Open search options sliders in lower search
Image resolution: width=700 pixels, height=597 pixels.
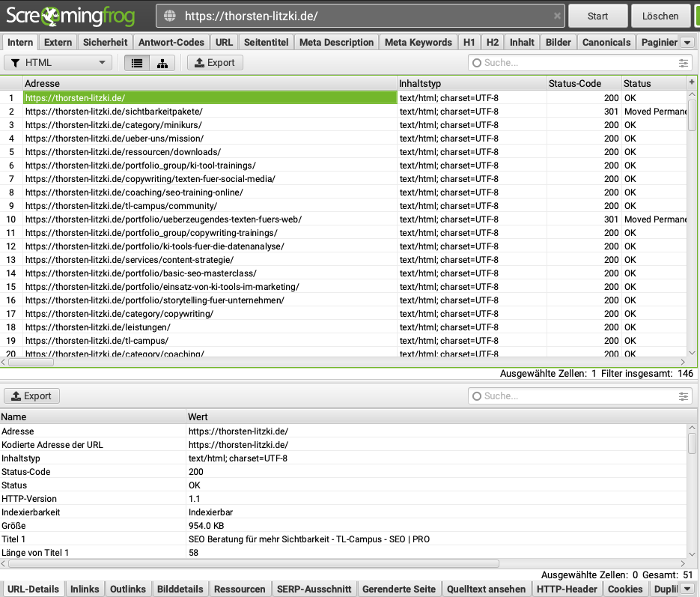click(x=683, y=396)
